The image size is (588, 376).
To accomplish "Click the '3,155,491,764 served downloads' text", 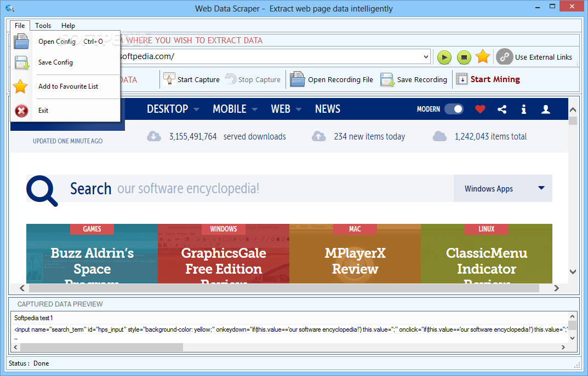I will pyautogui.click(x=227, y=136).
